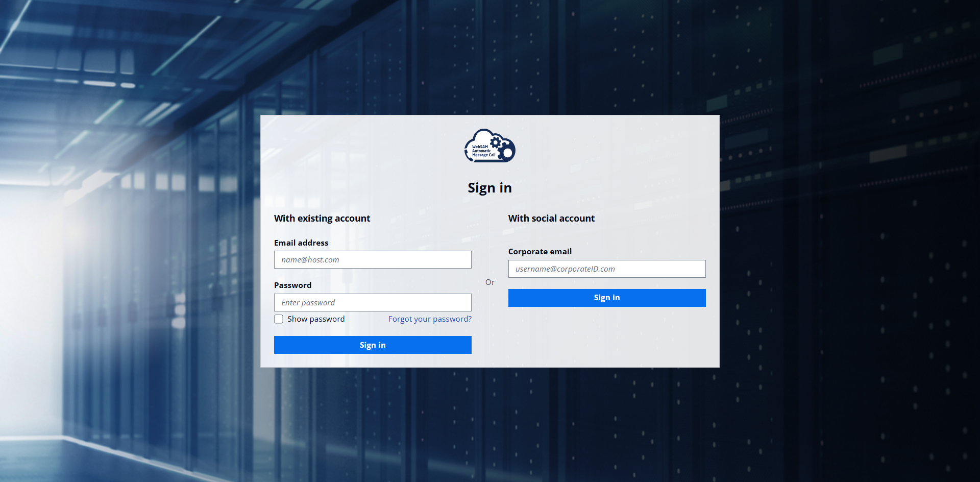Click the "Show password" label text
The height and width of the screenshot is (482, 980).
(316, 319)
